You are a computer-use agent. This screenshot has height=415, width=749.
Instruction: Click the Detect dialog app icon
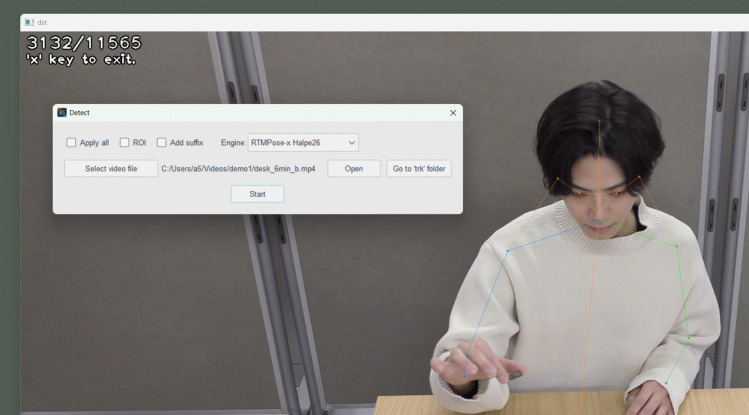click(62, 113)
